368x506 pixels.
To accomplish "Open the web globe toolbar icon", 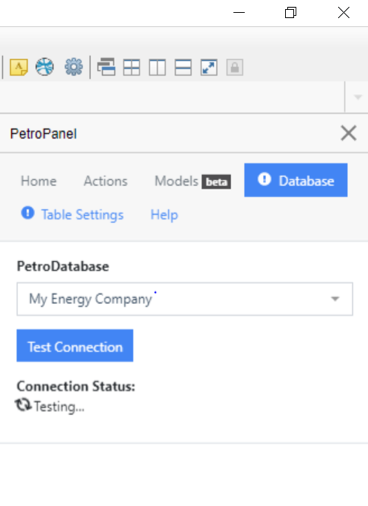I will point(45,67).
